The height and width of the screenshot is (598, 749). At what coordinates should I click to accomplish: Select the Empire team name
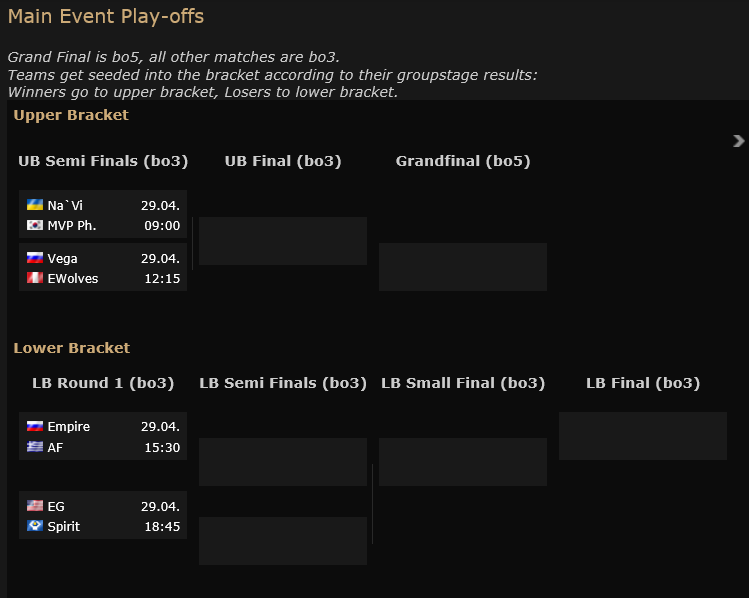[x=68, y=426]
